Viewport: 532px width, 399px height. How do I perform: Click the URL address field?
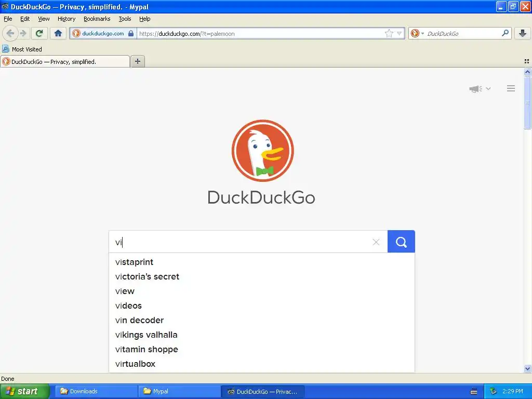tap(260, 34)
